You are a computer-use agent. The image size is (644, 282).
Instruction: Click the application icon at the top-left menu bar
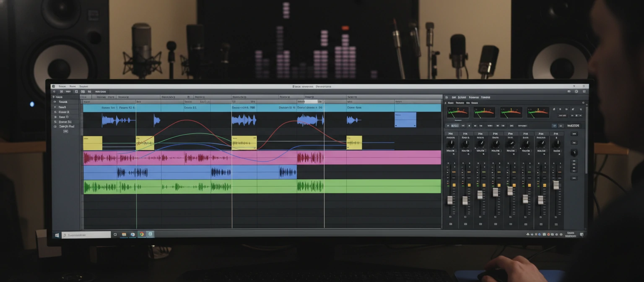point(53,86)
